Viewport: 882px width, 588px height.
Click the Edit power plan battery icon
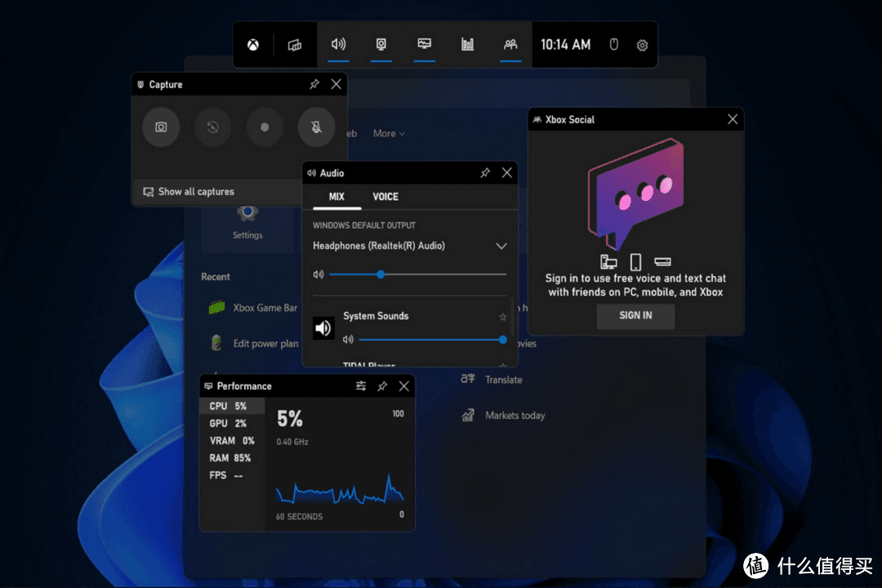216,343
